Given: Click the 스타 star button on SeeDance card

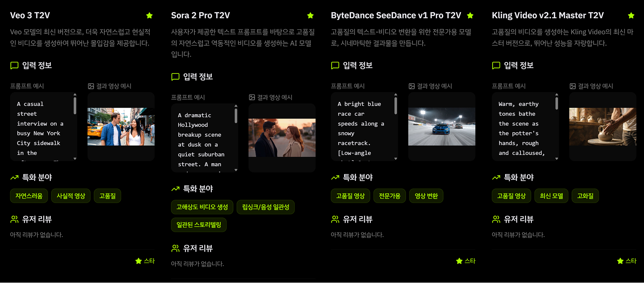Looking at the screenshot, I should (466, 261).
